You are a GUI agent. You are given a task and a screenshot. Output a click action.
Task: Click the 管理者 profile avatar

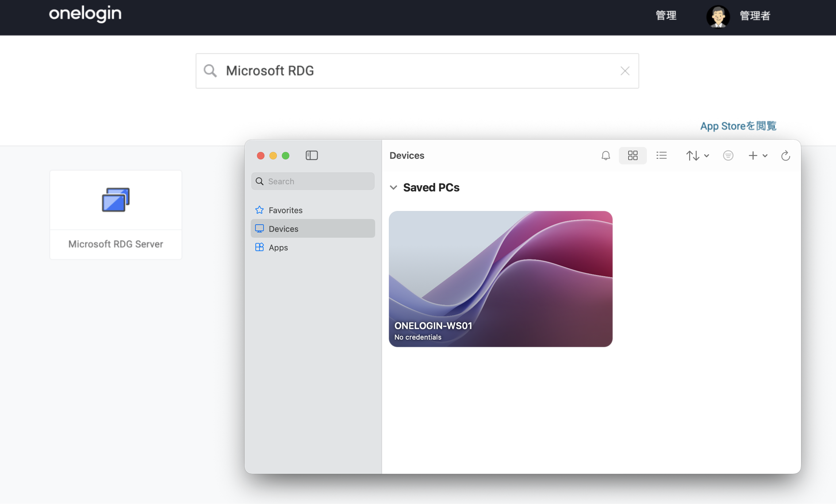pos(717,16)
